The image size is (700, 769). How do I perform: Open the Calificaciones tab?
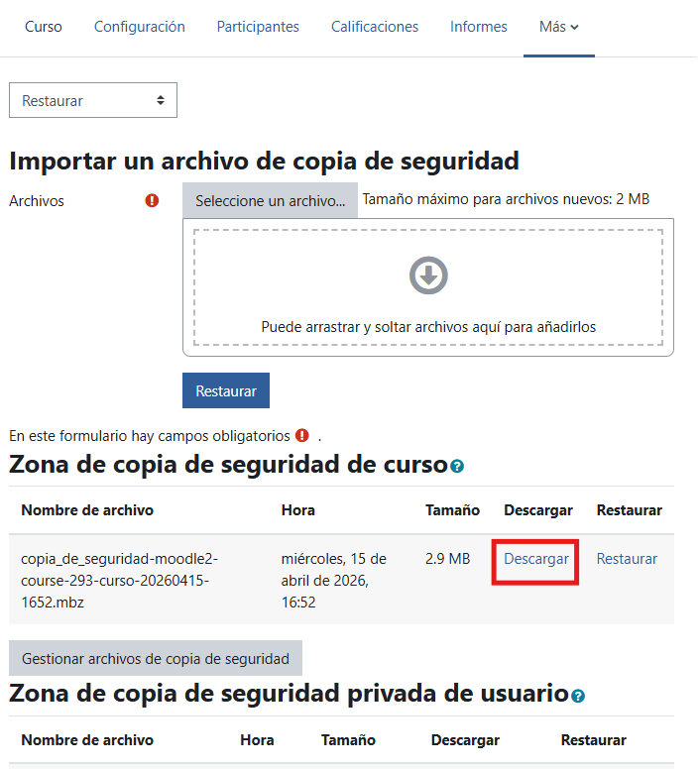tap(374, 27)
